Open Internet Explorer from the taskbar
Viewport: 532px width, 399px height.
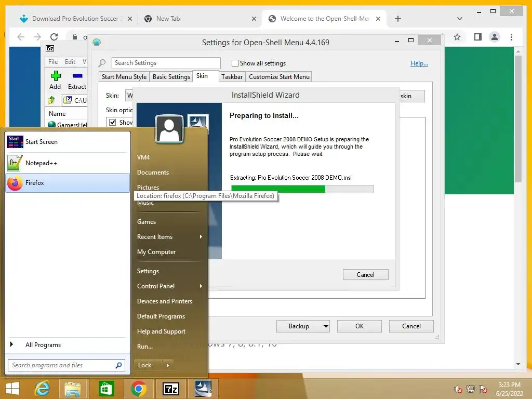pos(43,389)
